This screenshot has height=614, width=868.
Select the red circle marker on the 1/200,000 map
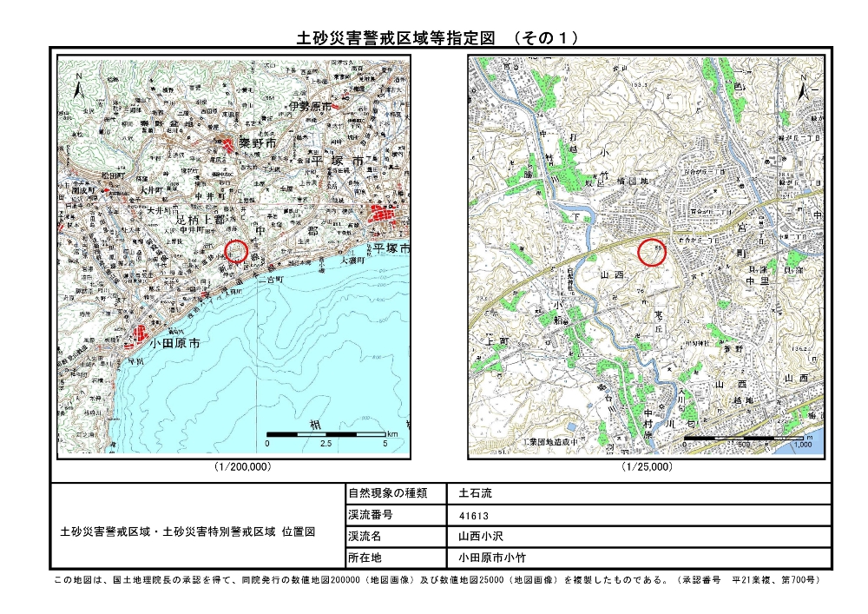pyautogui.click(x=237, y=252)
